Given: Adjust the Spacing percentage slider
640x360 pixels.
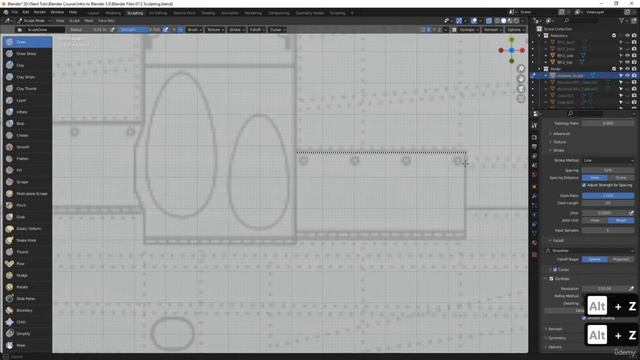Looking at the screenshot, I should point(608,171).
